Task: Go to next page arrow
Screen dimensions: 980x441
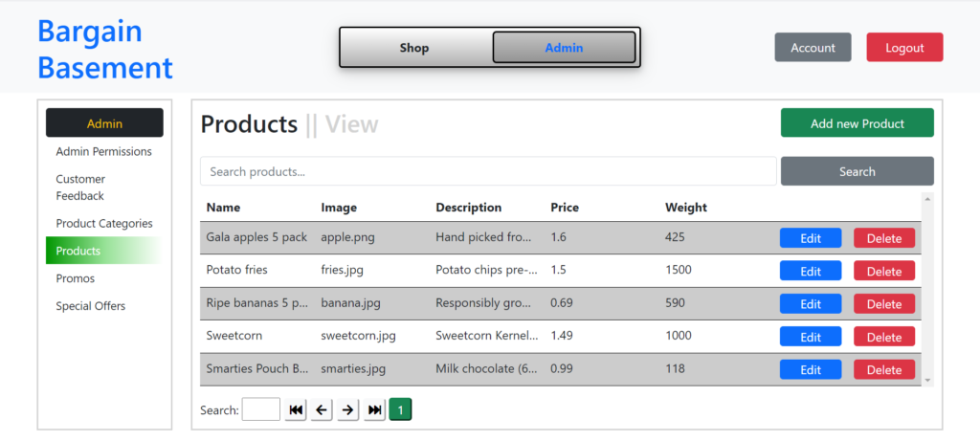Action: (348, 410)
